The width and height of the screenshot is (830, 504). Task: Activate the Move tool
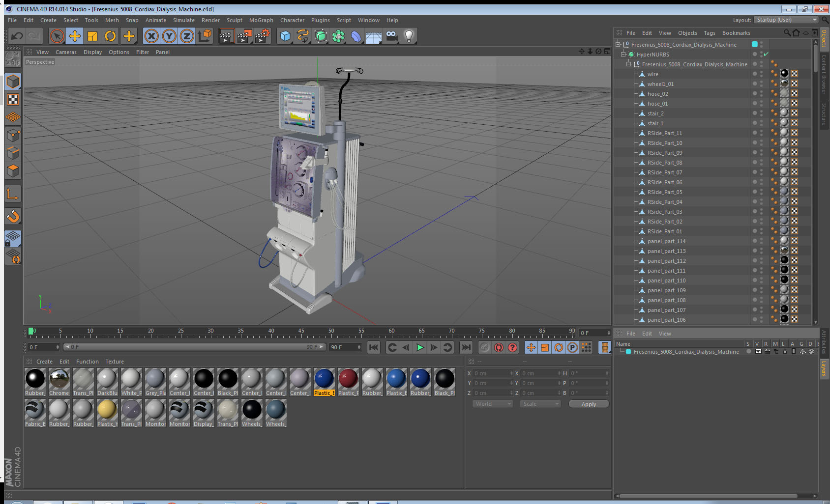pos(75,36)
